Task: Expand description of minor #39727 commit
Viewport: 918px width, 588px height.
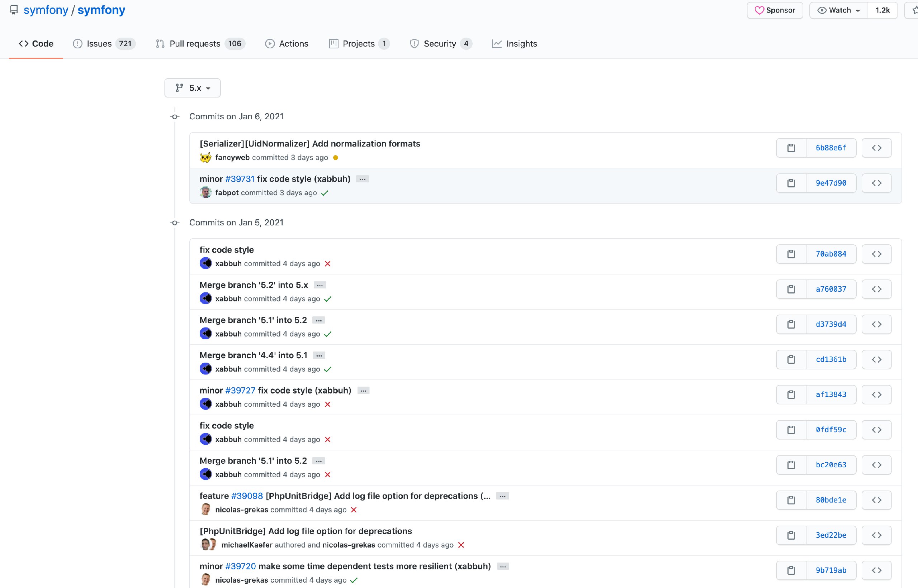Action: [x=363, y=391]
